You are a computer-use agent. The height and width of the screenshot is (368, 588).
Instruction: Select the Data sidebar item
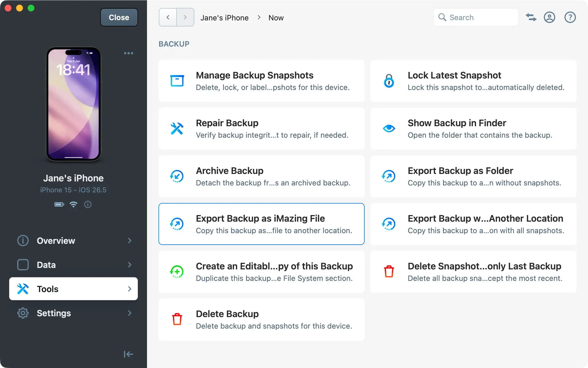pos(73,265)
